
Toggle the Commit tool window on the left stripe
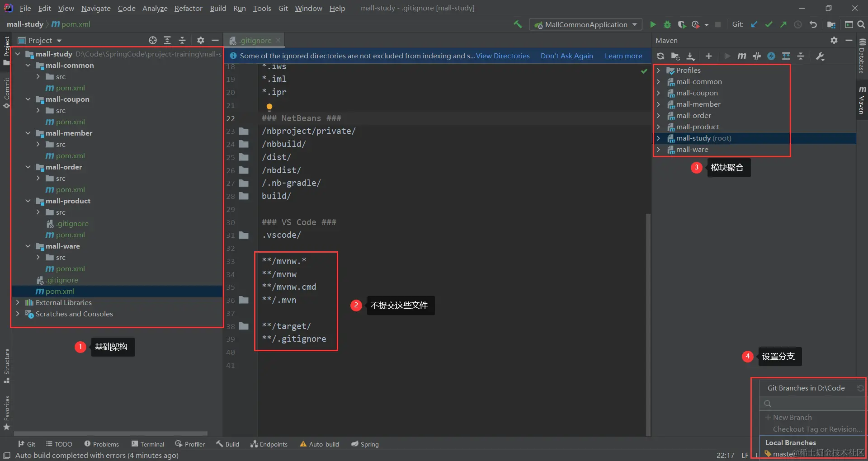(x=6, y=92)
